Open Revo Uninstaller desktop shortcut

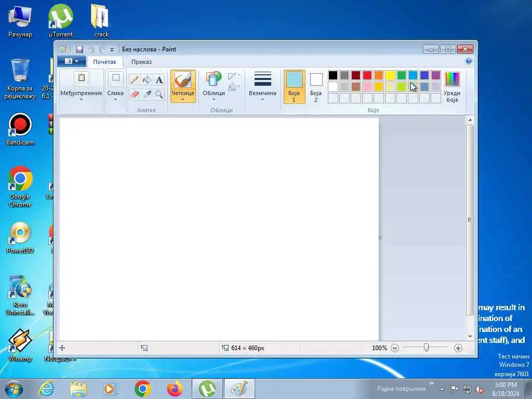click(x=20, y=295)
